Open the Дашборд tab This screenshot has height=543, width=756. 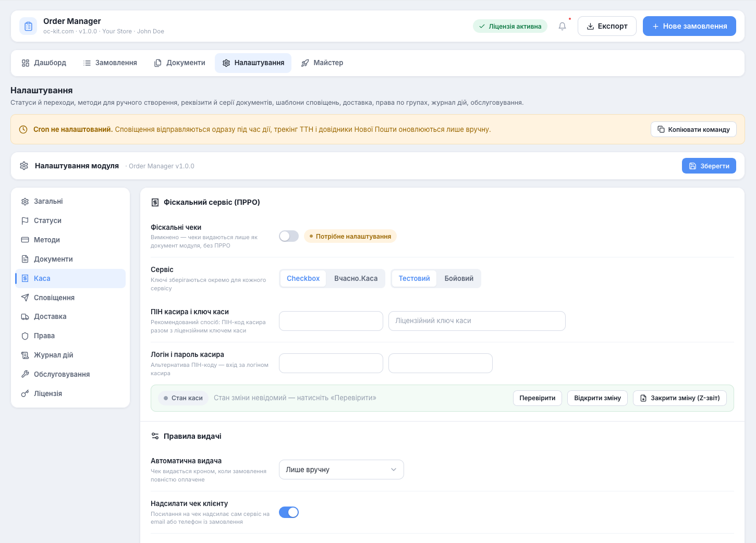(x=44, y=63)
